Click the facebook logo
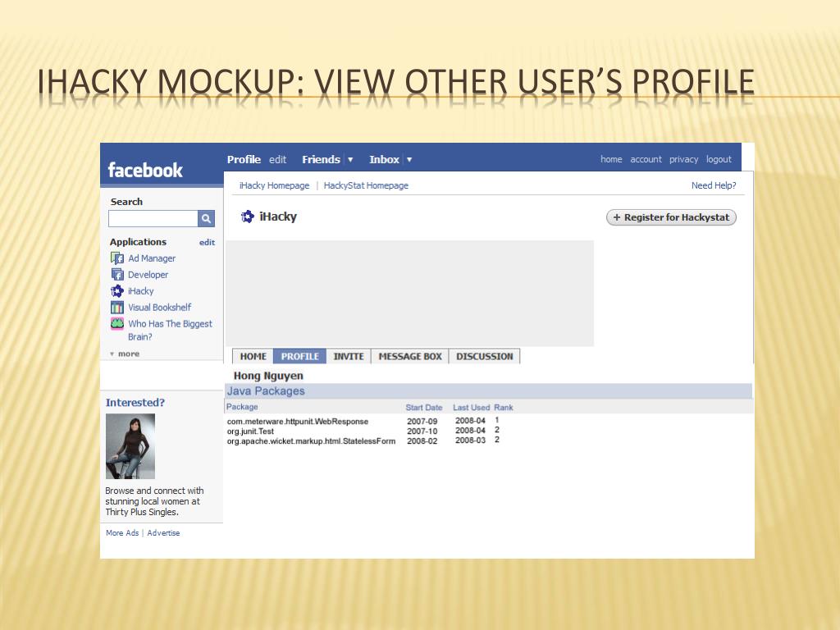Screen dimensions: 840x630 [x=145, y=170]
